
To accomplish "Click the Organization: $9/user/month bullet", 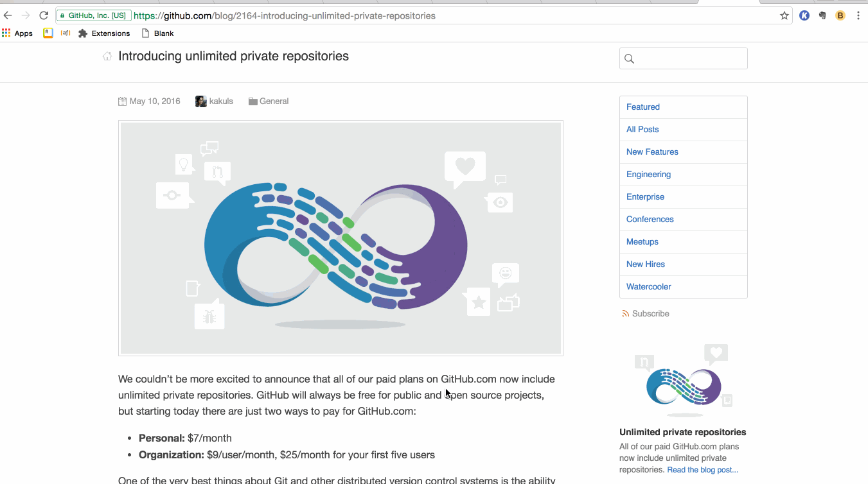I will (287, 455).
